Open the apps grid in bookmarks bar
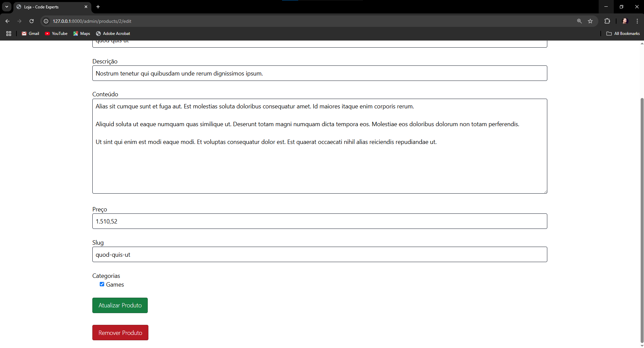 coord(9,34)
